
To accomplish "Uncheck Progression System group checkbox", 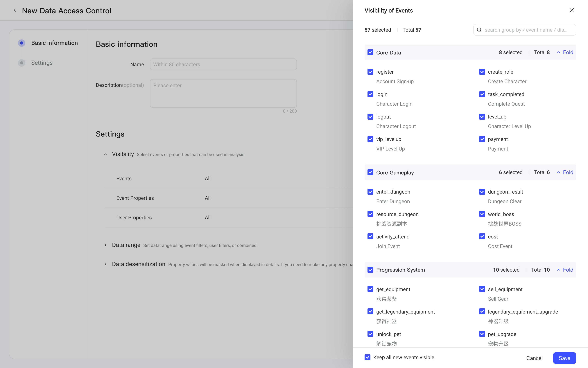I will pyautogui.click(x=370, y=270).
